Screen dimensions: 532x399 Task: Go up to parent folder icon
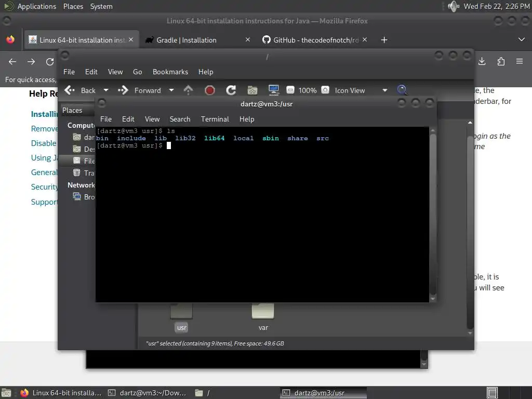click(188, 90)
